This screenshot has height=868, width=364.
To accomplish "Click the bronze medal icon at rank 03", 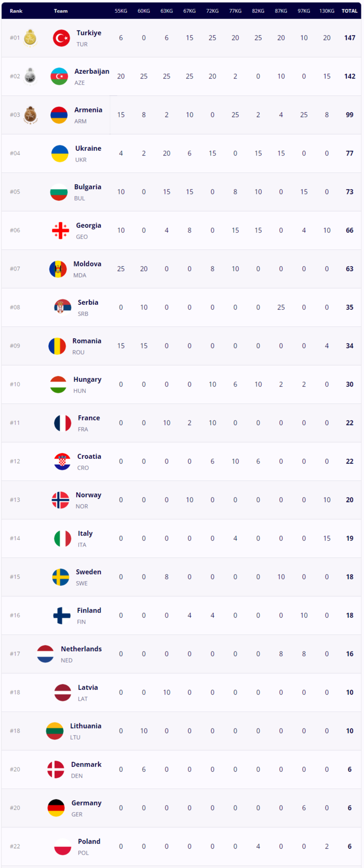I will (x=30, y=115).
